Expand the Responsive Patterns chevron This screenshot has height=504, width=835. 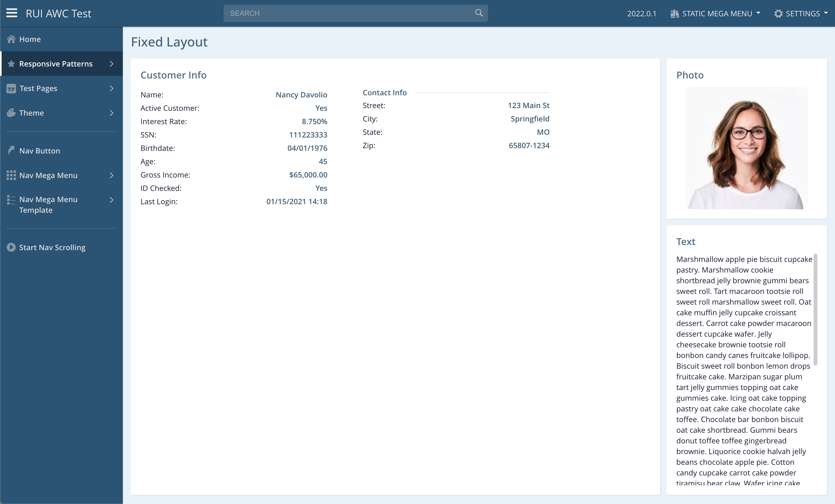pos(111,64)
